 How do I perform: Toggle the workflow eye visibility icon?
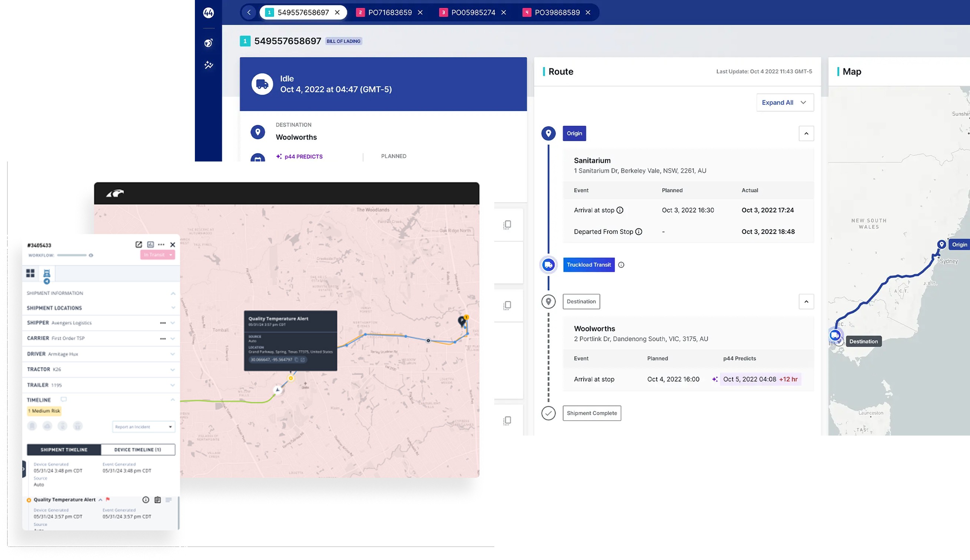click(x=91, y=256)
